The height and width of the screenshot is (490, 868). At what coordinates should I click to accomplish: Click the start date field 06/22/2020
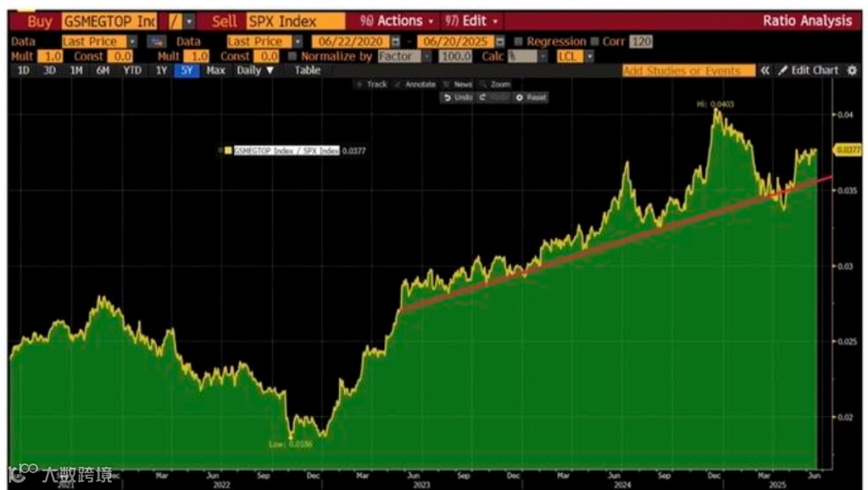point(351,42)
